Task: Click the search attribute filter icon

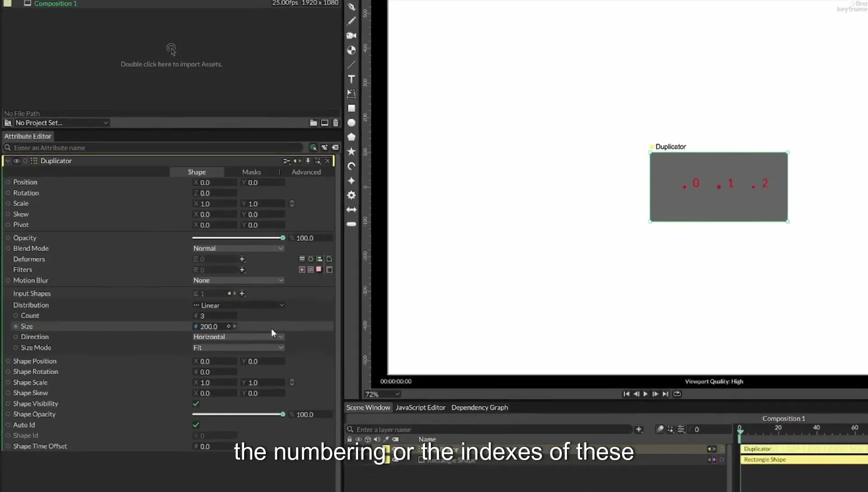Action: coord(313,147)
